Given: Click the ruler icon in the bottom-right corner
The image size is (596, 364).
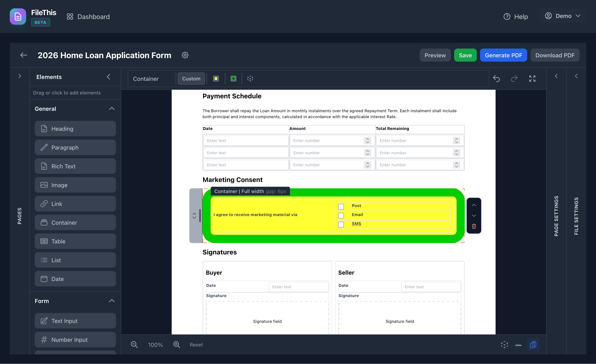Looking at the screenshot, I should (519, 344).
